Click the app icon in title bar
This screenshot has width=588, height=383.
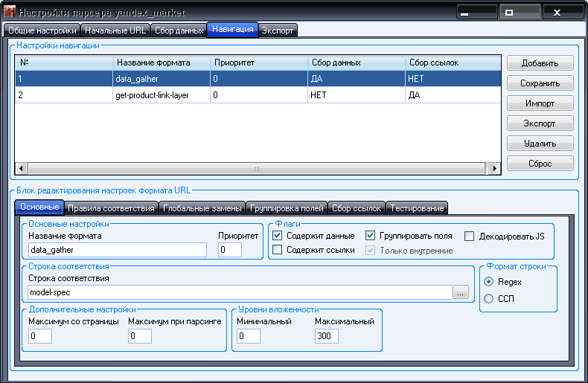[x=10, y=13]
